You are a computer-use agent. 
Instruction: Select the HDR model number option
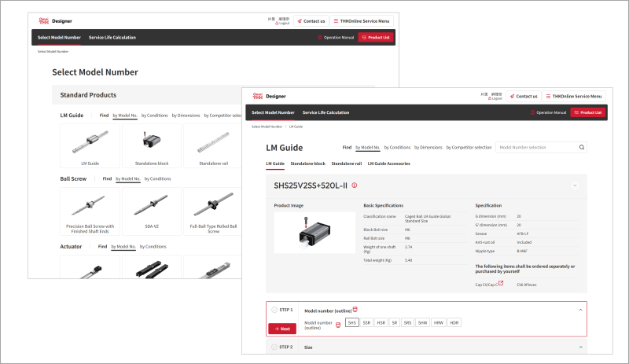click(x=454, y=323)
